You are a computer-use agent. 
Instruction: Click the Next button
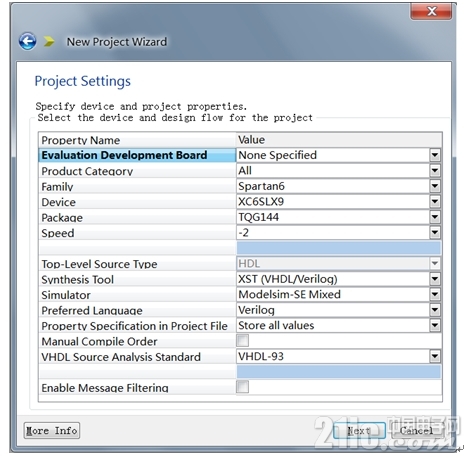coord(359,431)
